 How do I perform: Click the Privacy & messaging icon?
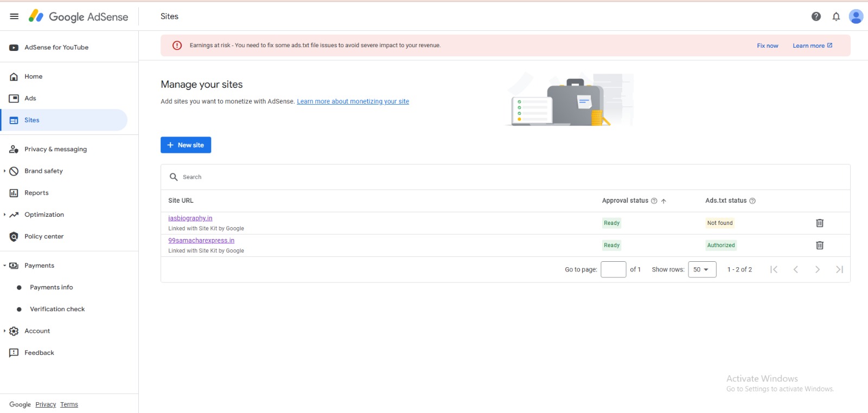point(14,149)
